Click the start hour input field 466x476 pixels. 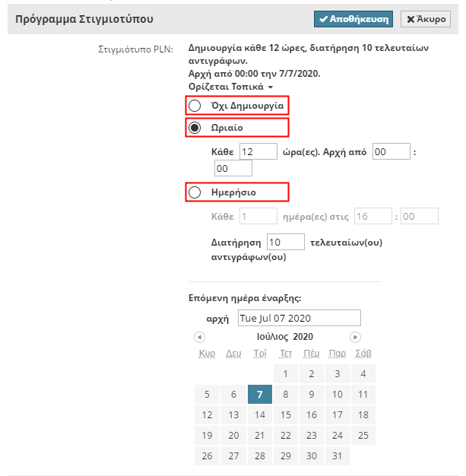[392, 151]
